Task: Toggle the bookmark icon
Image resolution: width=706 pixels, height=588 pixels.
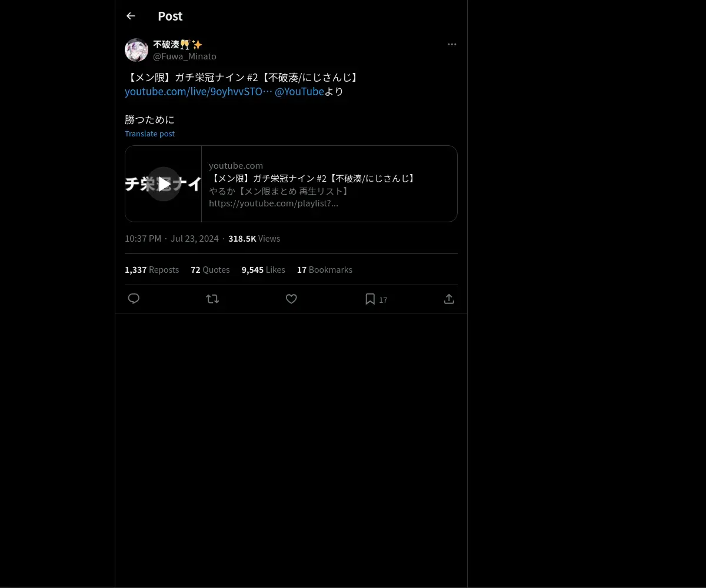Action: 370,299
